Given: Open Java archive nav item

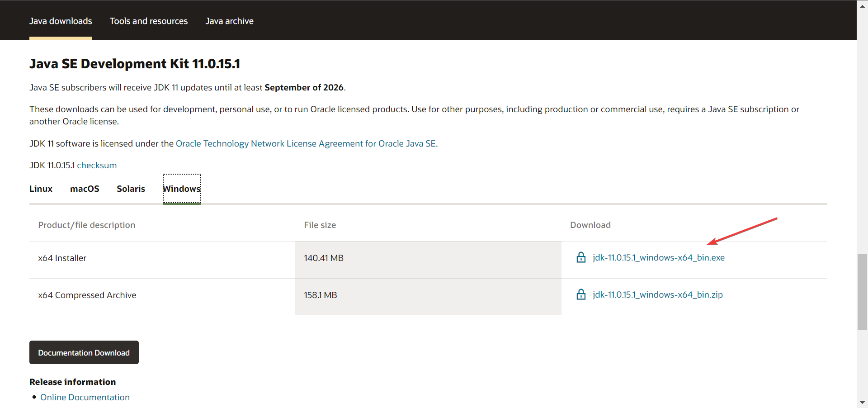Looking at the screenshot, I should [x=229, y=21].
